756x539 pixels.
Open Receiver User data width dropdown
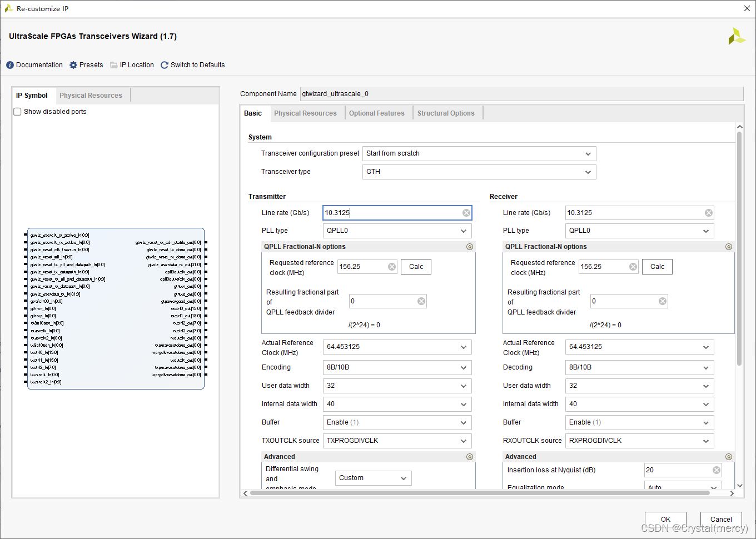639,386
